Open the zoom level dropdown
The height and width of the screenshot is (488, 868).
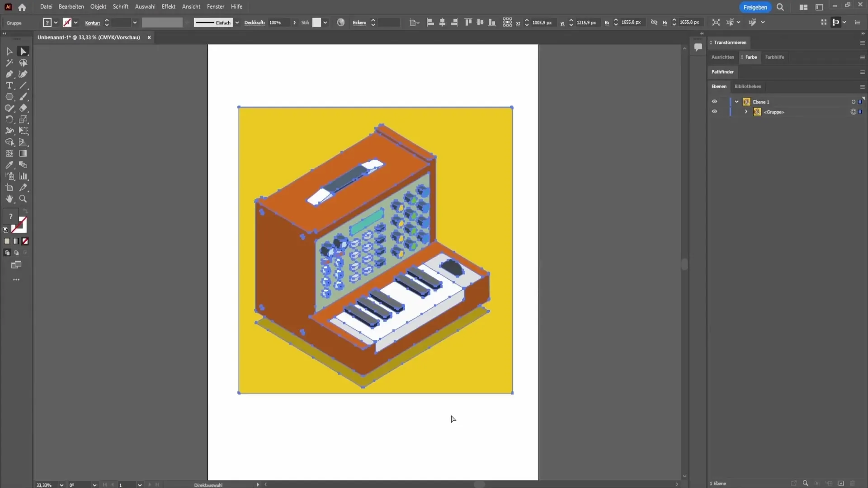[x=61, y=485]
